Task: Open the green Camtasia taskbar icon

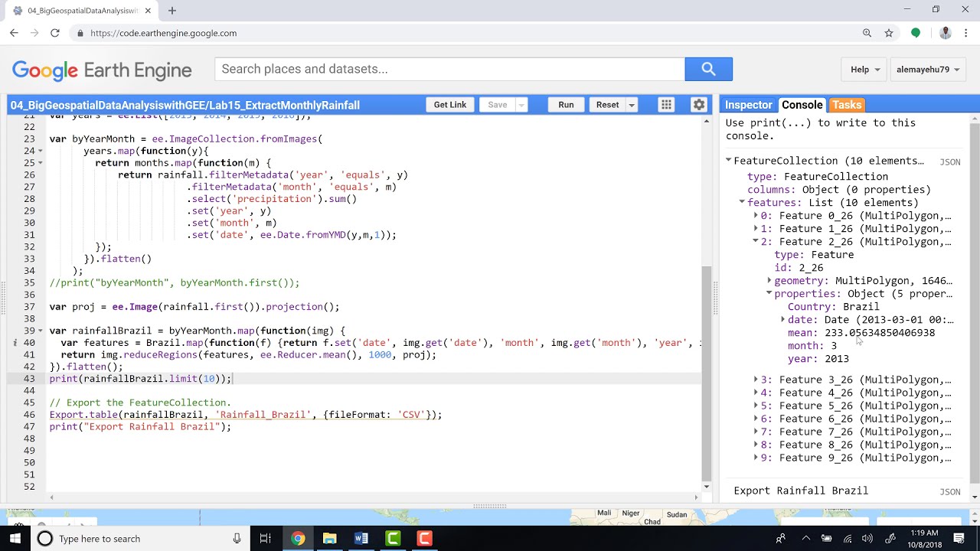Action: coord(393,539)
